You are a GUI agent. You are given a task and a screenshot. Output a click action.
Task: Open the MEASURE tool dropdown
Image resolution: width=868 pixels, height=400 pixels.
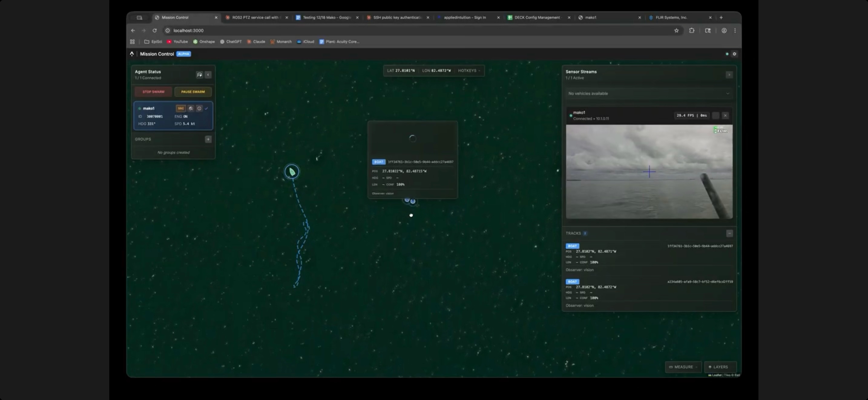[683, 367]
